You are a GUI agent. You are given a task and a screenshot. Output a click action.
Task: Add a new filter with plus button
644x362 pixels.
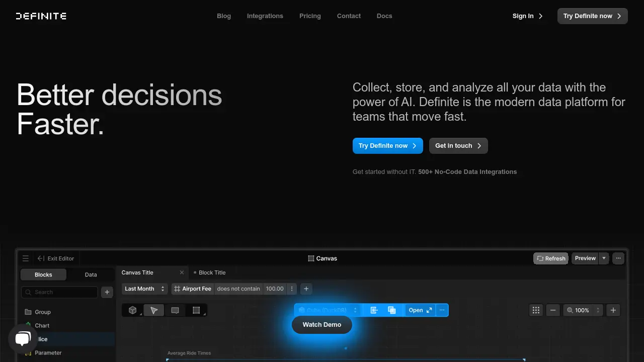pos(306,289)
